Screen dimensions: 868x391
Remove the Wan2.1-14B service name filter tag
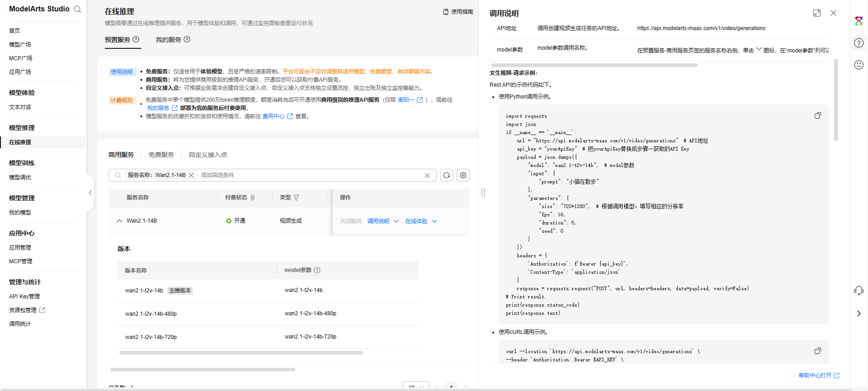tap(191, 175)
